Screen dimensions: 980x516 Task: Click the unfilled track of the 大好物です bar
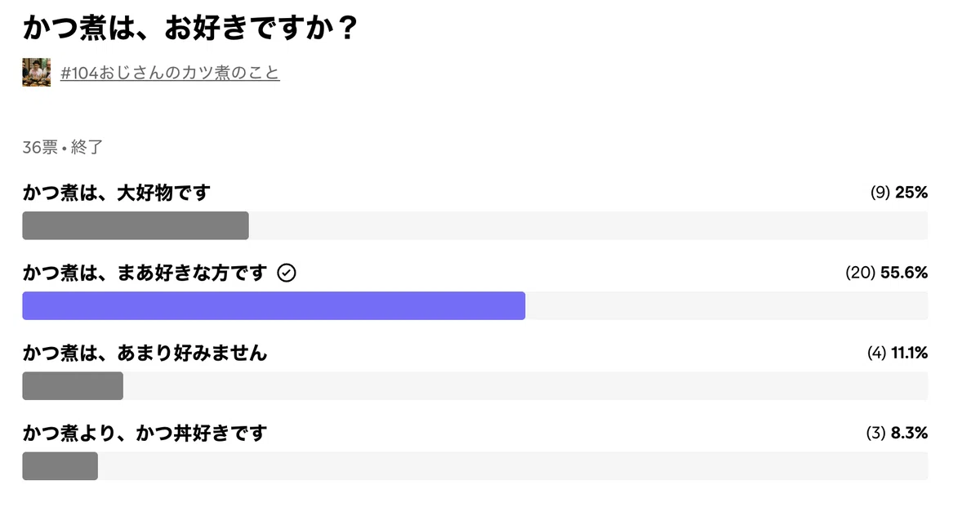coord(588,225)
